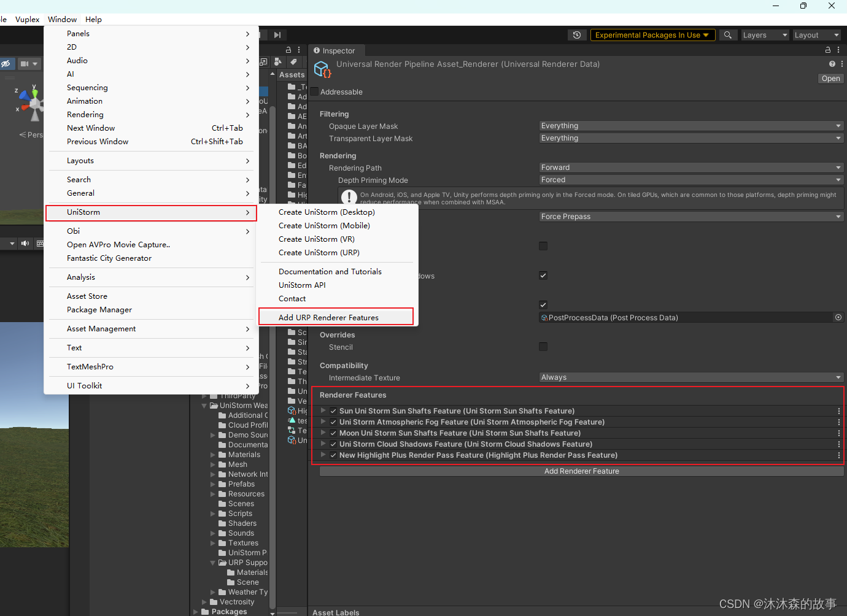Screen dimensions: 847x616
Task: Click the depth priming warning icon
Action: tap(349, 197)
